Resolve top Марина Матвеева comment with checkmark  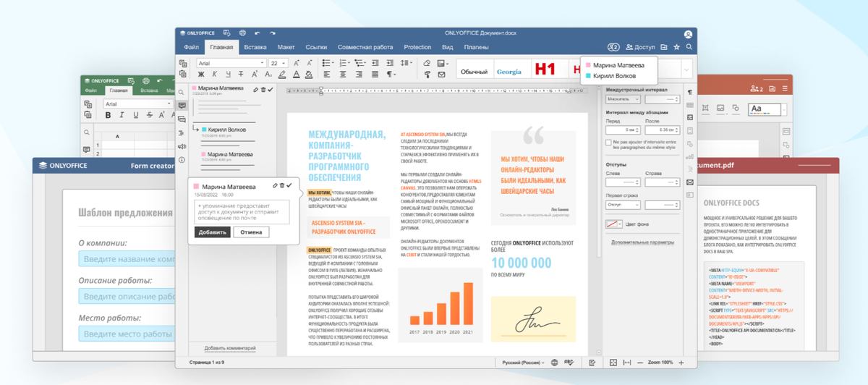(x=271, y=90)
